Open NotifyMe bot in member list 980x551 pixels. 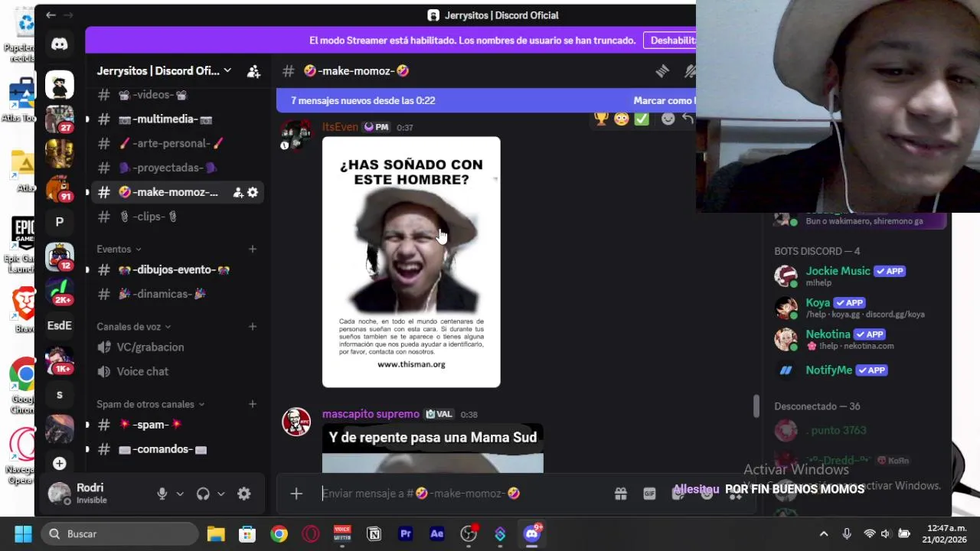[x=857, y=370]
